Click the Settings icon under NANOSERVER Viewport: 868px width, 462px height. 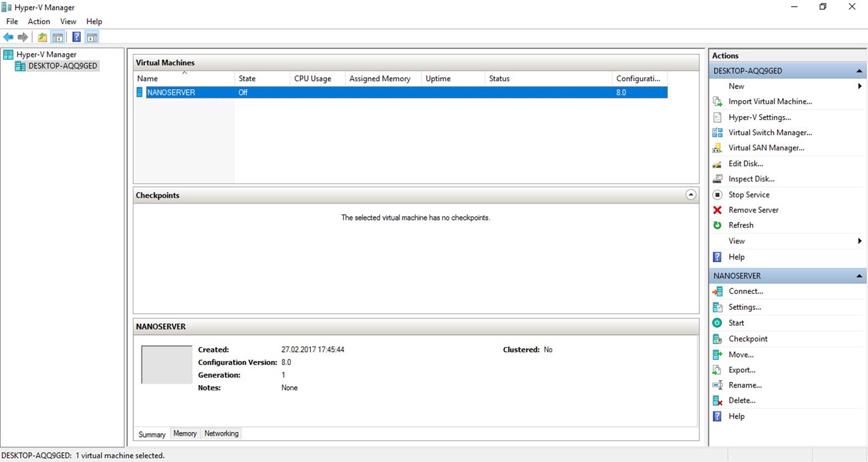tap(718, 307)
